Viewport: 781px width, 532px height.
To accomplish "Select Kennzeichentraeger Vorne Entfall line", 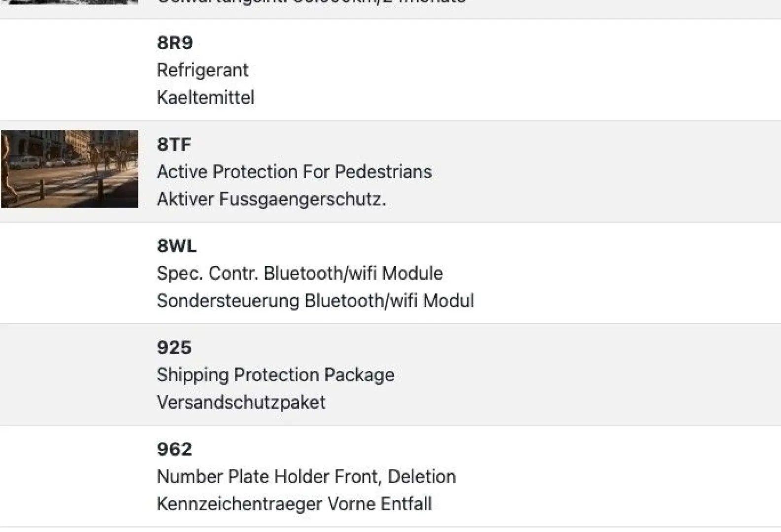I will pos(294,504).
